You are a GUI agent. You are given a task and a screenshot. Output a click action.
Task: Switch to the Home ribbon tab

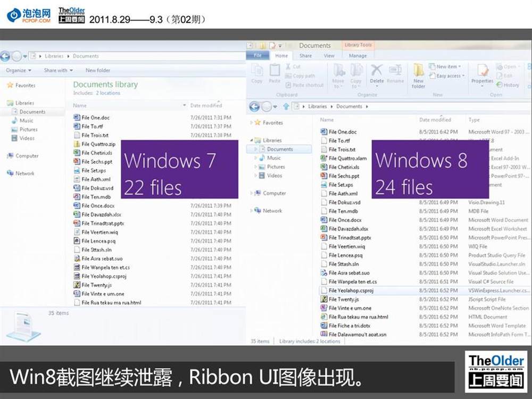point(281,56)
